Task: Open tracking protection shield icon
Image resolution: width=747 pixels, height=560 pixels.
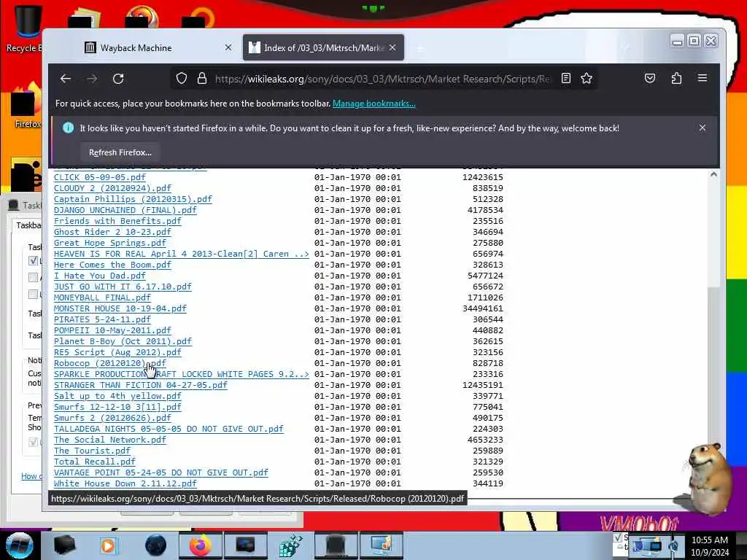Action: 182,79
